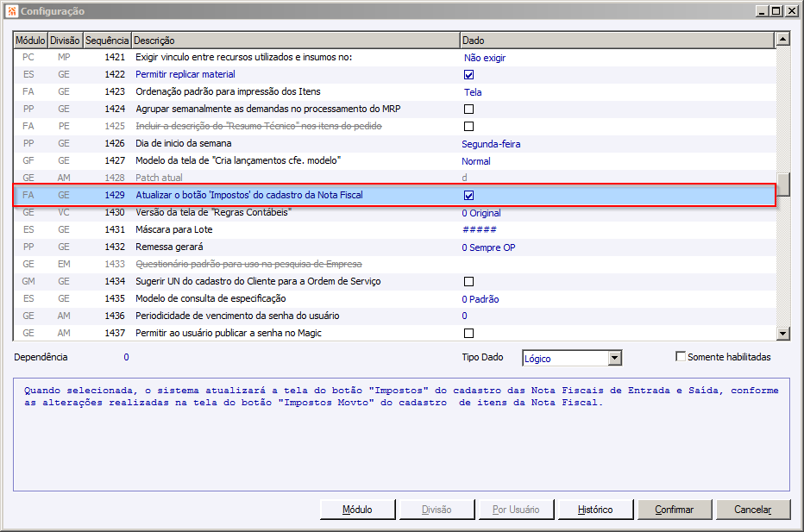Toggle Somente habilitadas checkbox

point(681,356)
